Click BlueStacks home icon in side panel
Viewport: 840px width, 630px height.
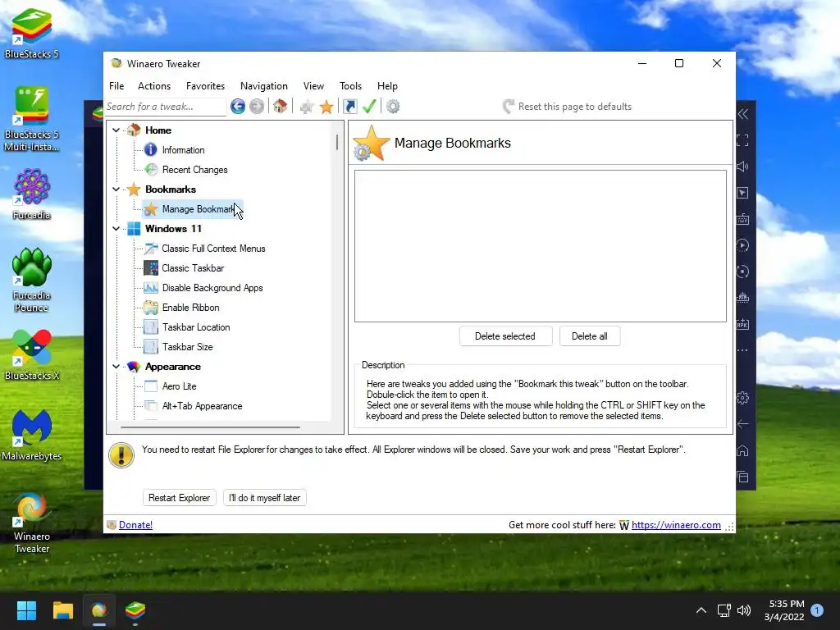[743, 450]
